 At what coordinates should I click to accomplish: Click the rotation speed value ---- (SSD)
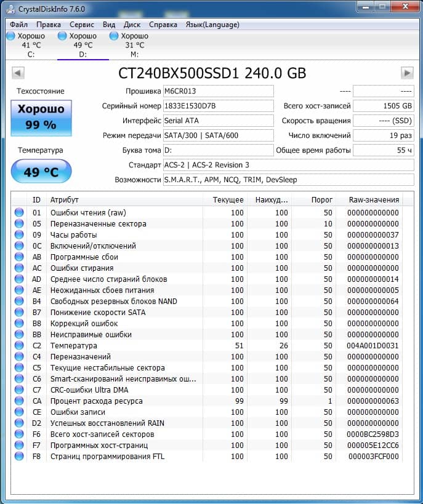coord(384,121)
